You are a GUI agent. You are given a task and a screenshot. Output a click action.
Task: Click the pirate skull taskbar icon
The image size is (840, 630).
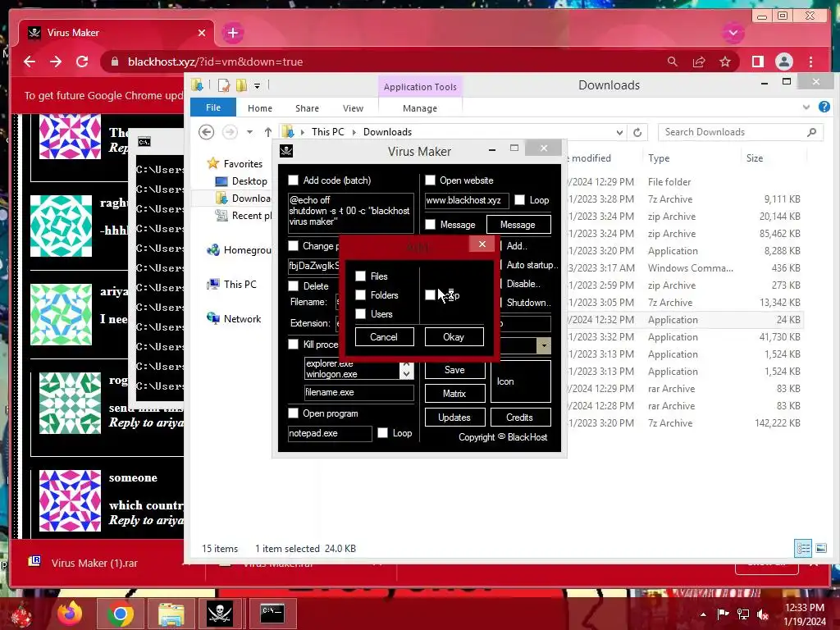220,614
